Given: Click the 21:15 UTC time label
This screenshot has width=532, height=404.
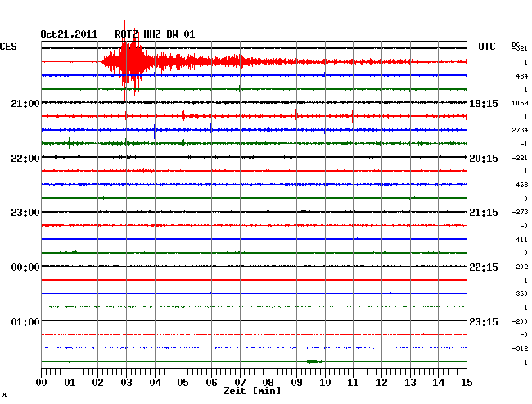Looking at the screenshot, I should 484,213.
